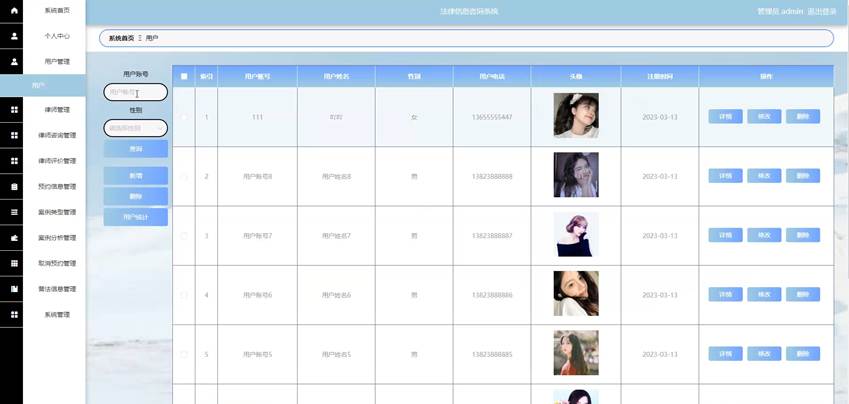
Task: Click the clipboard icon beside 预约信息管理
Action: [x=14, y=186]
